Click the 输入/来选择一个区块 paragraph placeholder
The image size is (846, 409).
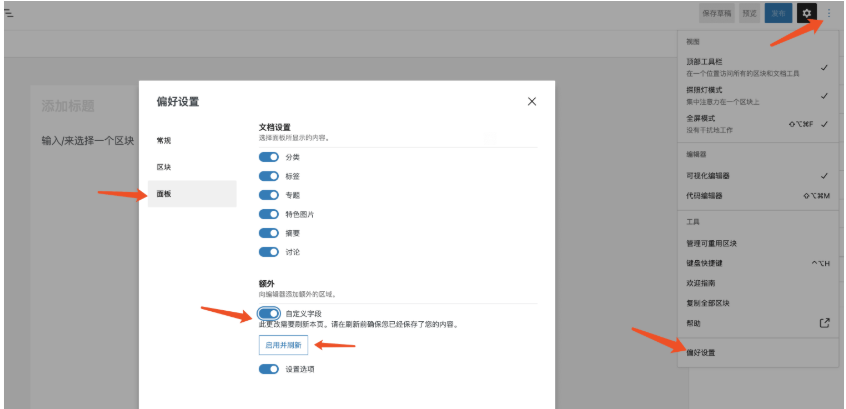point(87,141)
